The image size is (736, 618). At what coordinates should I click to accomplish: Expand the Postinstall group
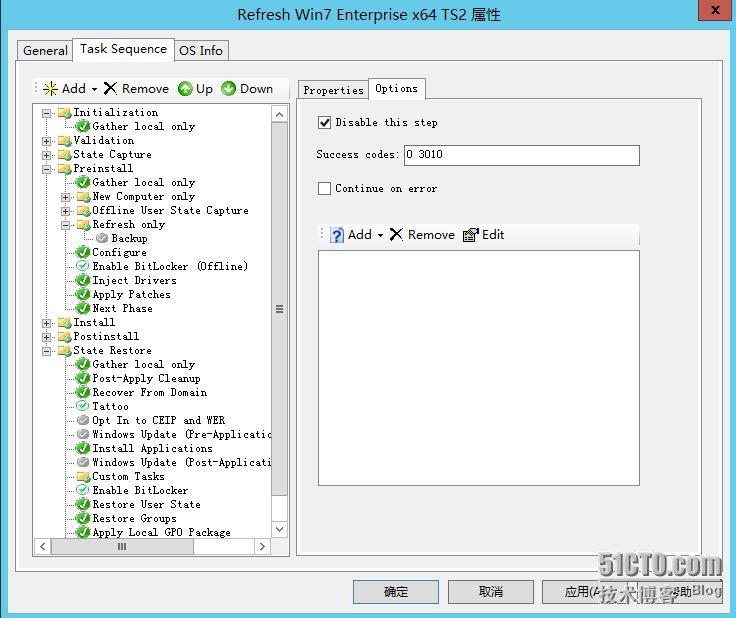(46, 337)
